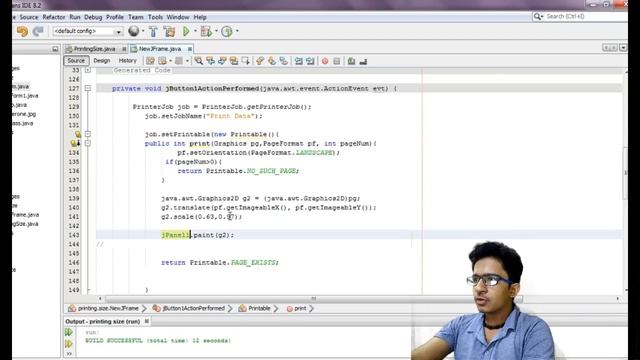
Task: Expand the Generated Code fold
Action: click(88, 70)
